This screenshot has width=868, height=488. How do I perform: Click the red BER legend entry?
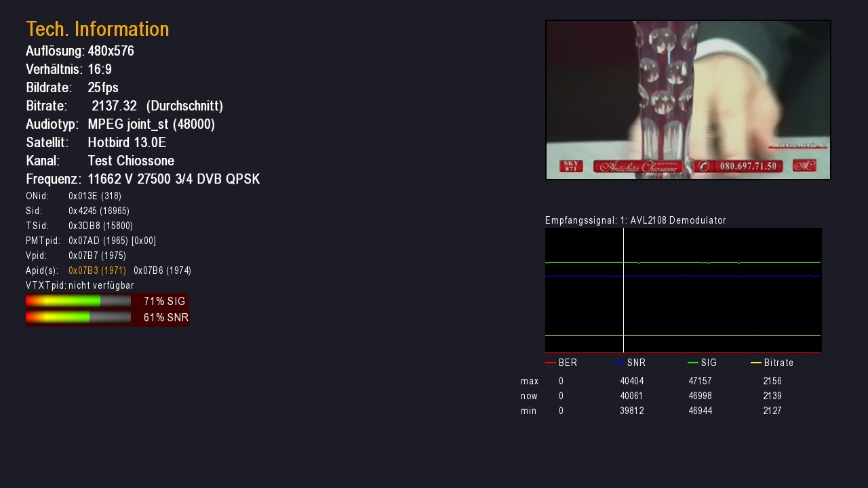[x=561, y=363]
